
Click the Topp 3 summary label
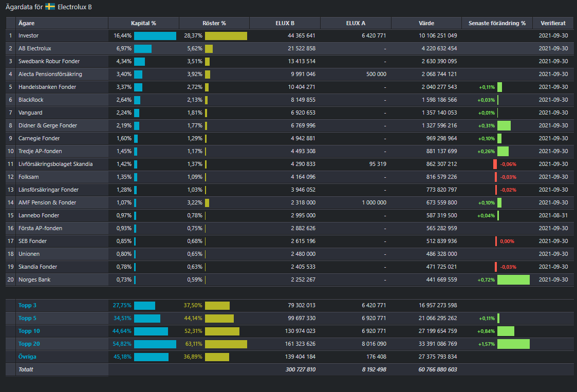27,306
